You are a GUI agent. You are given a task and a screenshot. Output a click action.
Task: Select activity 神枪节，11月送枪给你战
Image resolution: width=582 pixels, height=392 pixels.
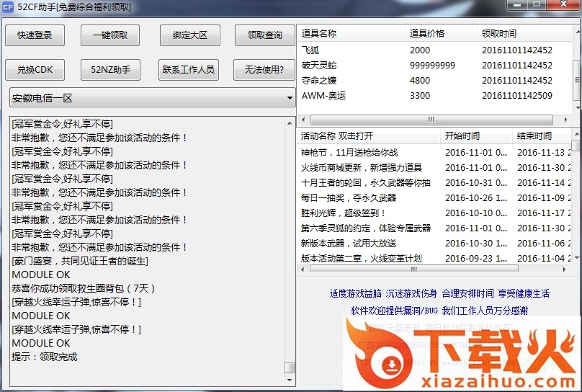click(434, 153)
